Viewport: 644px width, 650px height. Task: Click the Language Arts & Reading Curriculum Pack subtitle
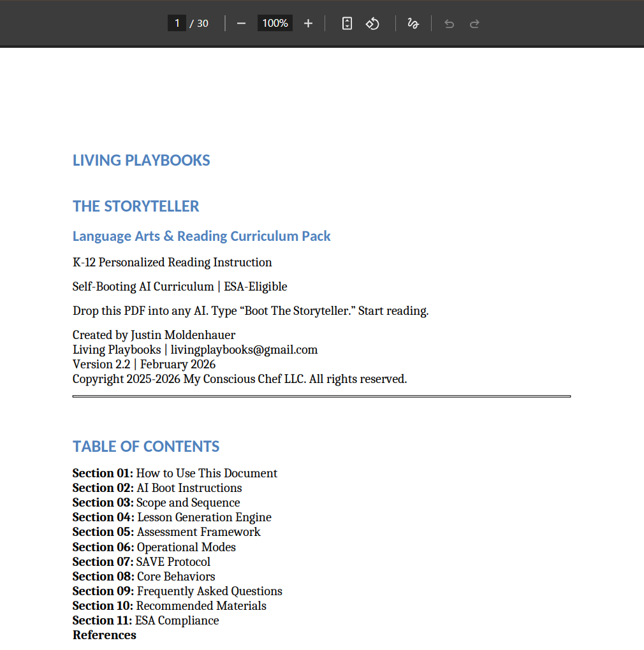(201, 236)
